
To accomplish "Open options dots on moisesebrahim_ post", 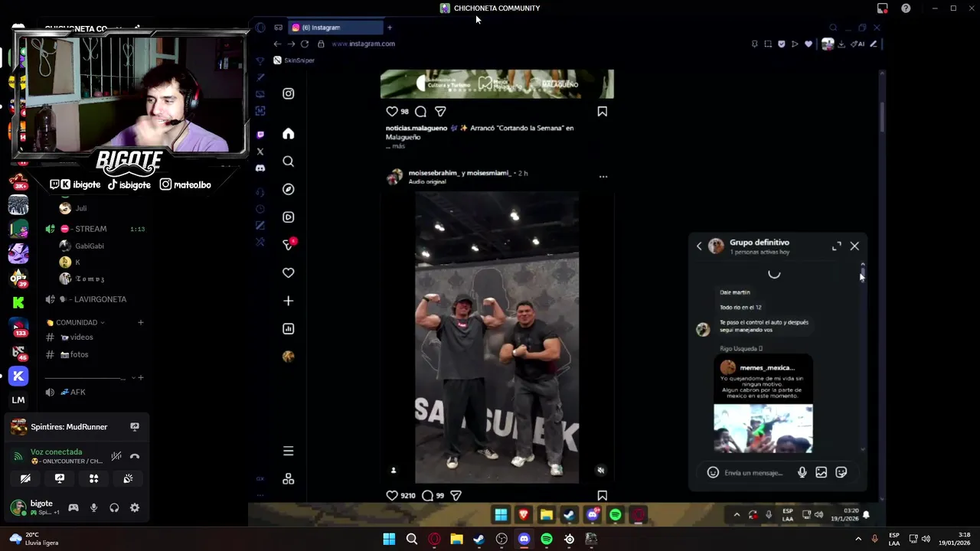I will pyautogui.click(x=603, y=177).
